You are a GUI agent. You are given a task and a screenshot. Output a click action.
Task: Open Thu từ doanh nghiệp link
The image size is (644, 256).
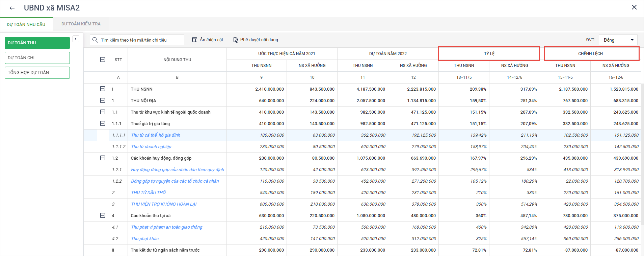tap(151, 147)
